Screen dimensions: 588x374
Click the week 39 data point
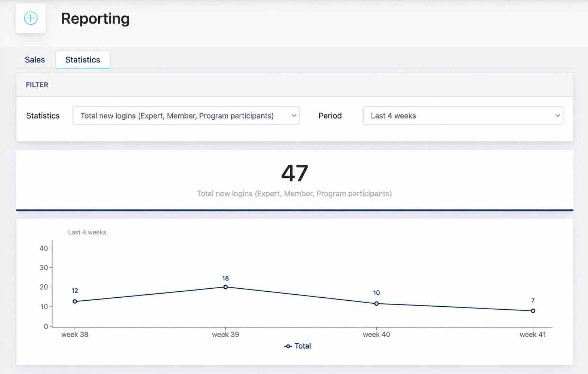[x=225, y=287]
